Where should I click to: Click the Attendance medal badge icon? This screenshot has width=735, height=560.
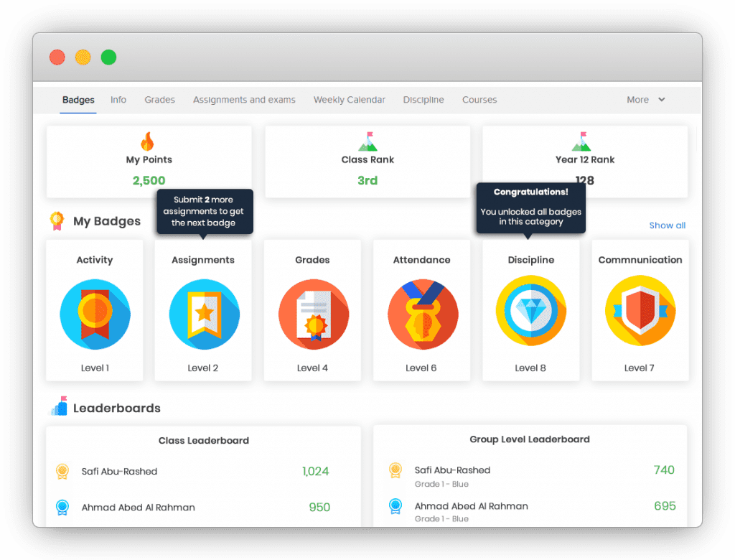[x=422, y=314]
